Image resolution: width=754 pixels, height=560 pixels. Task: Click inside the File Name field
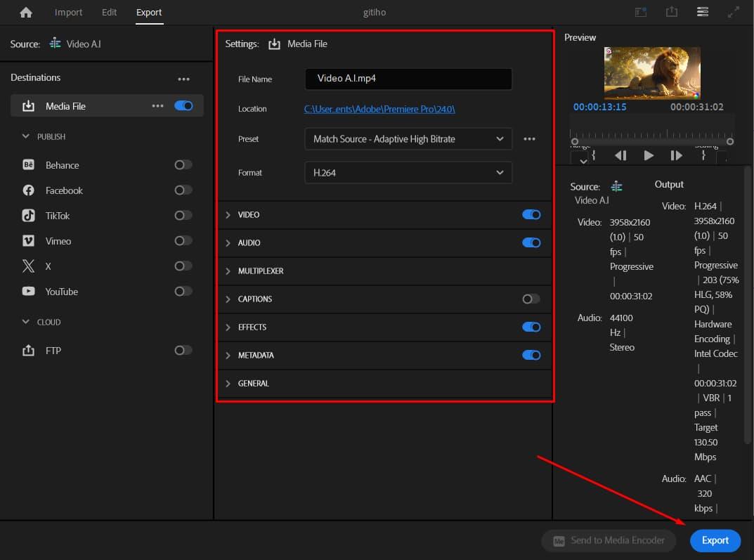[x=408, y=79]
